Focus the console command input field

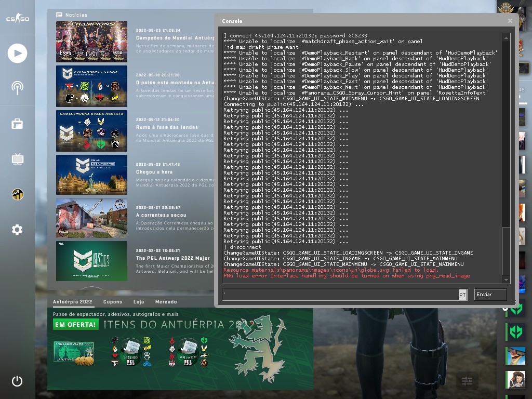coord(340,295)
